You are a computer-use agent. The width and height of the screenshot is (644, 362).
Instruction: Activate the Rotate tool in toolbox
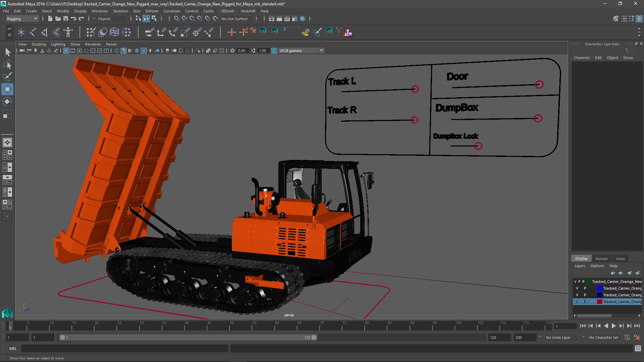[x=7, y=102]
